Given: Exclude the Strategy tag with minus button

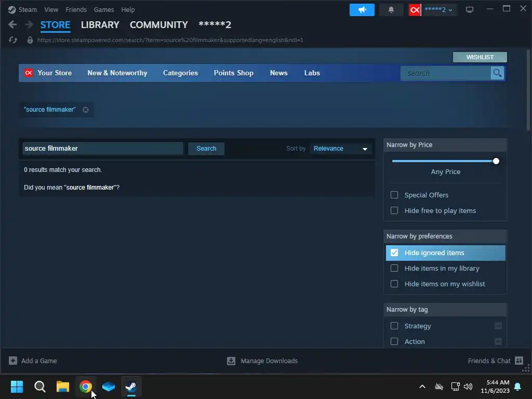Looking at the screenshot, I should [498, 326].
